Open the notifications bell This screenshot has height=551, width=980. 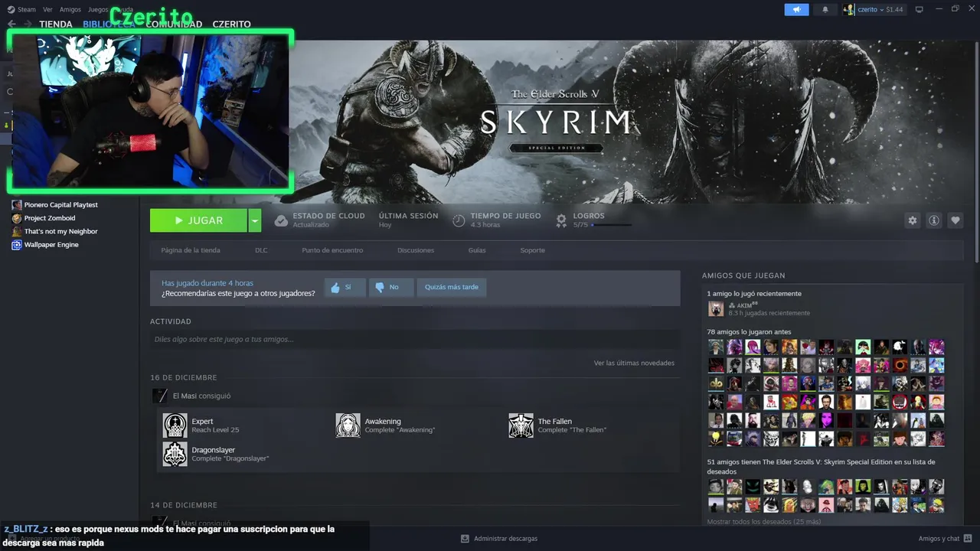click(x=825, y=9)
